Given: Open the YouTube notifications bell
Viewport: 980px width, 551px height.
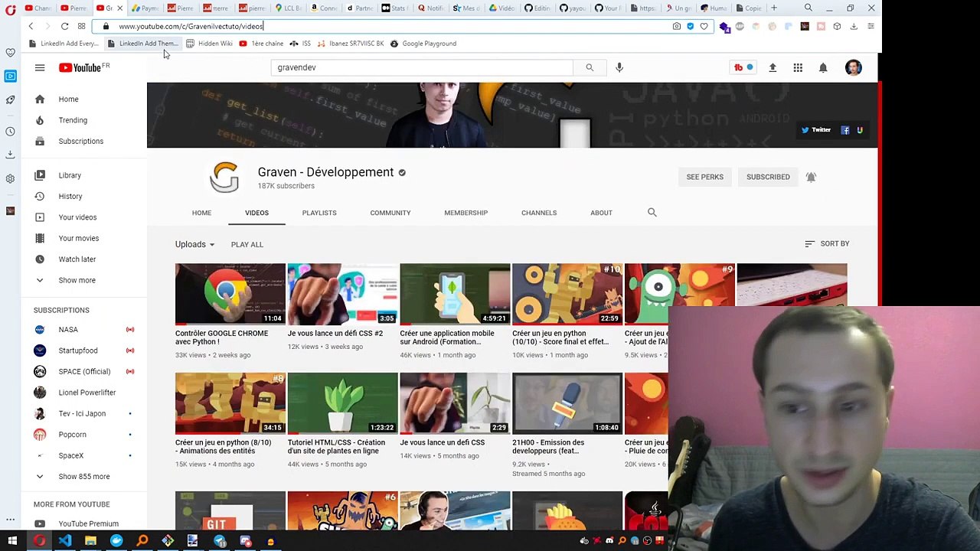Looking at the screenshot, I should pos(823,67).
